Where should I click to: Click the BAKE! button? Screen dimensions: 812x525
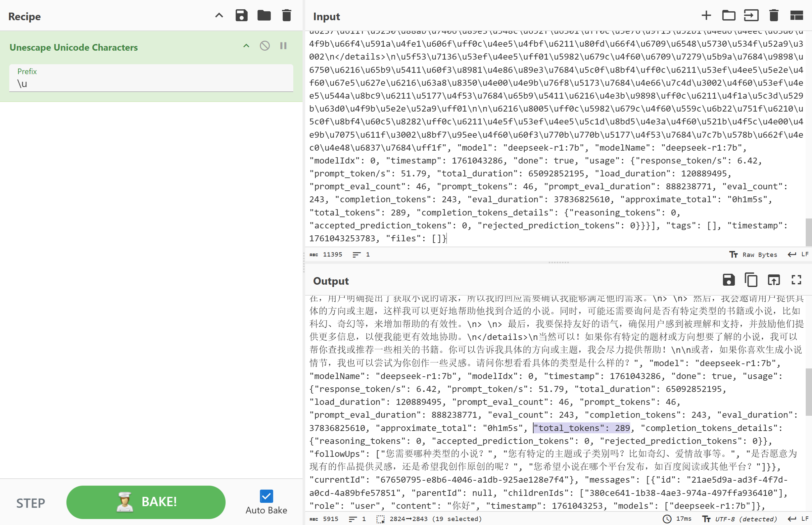click(x=146, y=502)
